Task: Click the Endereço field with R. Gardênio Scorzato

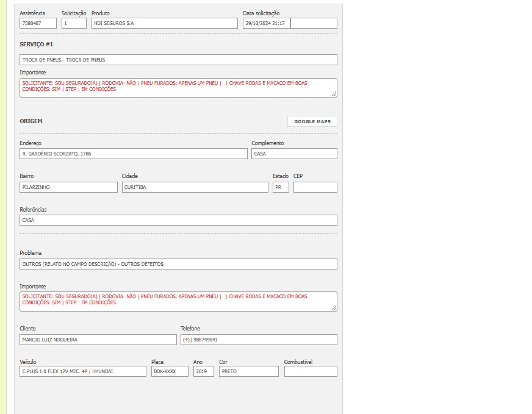Action: point(134,154)
